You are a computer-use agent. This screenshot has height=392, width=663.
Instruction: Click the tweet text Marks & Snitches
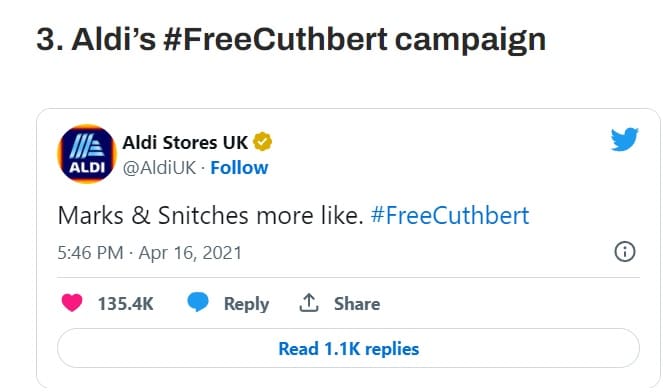click(x=153, y=216)
